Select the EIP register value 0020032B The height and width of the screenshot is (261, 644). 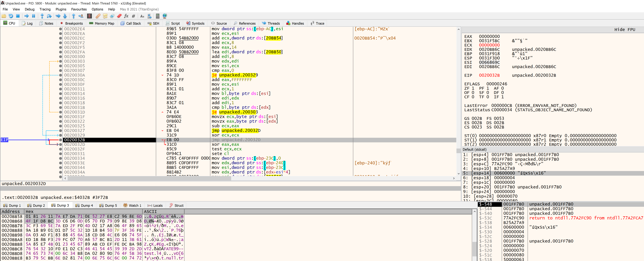tap(489, 75)
